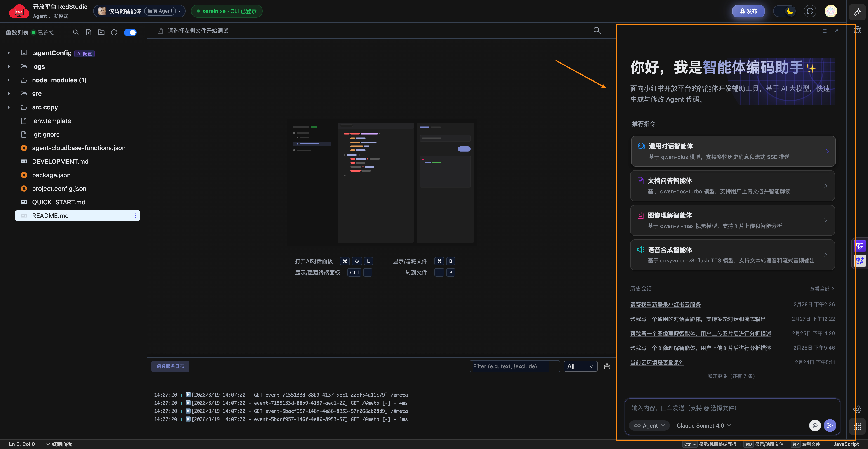Switch to the 函数服务日志 tab
This screenshot has height=449, width=868.
(170, 366)
